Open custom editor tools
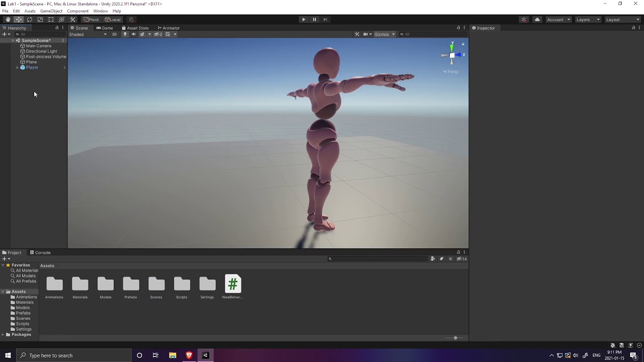The height and width of the screenshot is (362, 644). 72,20
